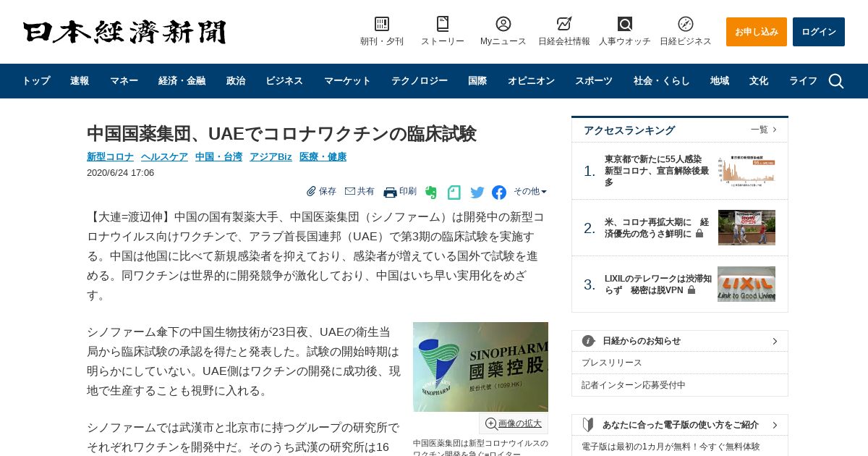Click the 日経からのお知らせ info icon

[589, 341]
